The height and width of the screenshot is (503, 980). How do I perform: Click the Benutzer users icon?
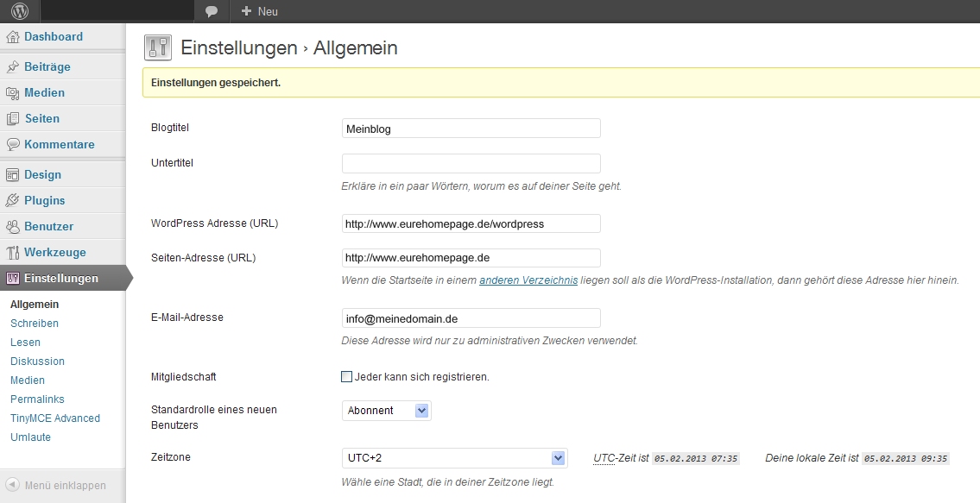point(12,227)
